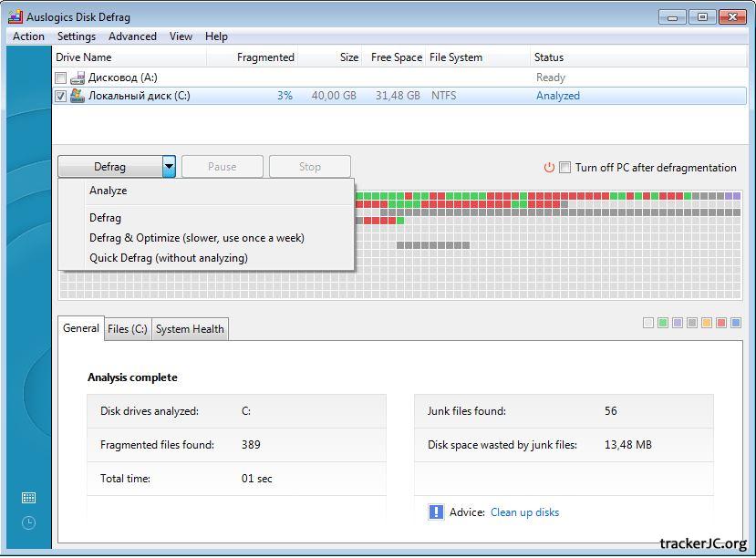Click the clock scheduler icon in sidebar
This screenshot has width=756, height=558.
pyautogui.click(x=28, y=522)
